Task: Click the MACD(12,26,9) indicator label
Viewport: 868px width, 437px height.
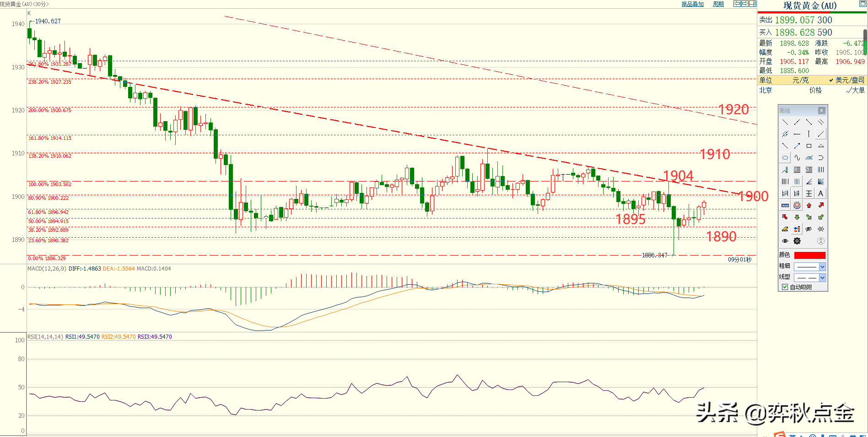Action: click(47, 269)
